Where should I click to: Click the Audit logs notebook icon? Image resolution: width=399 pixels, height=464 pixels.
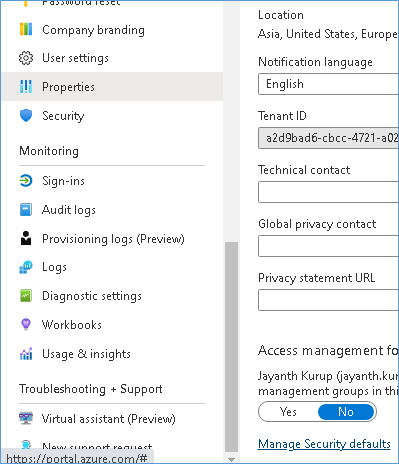[26, 210]
